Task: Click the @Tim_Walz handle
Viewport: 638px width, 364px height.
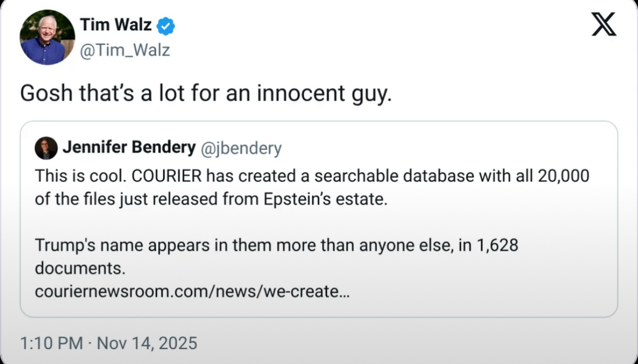Action: coord(125,50)
